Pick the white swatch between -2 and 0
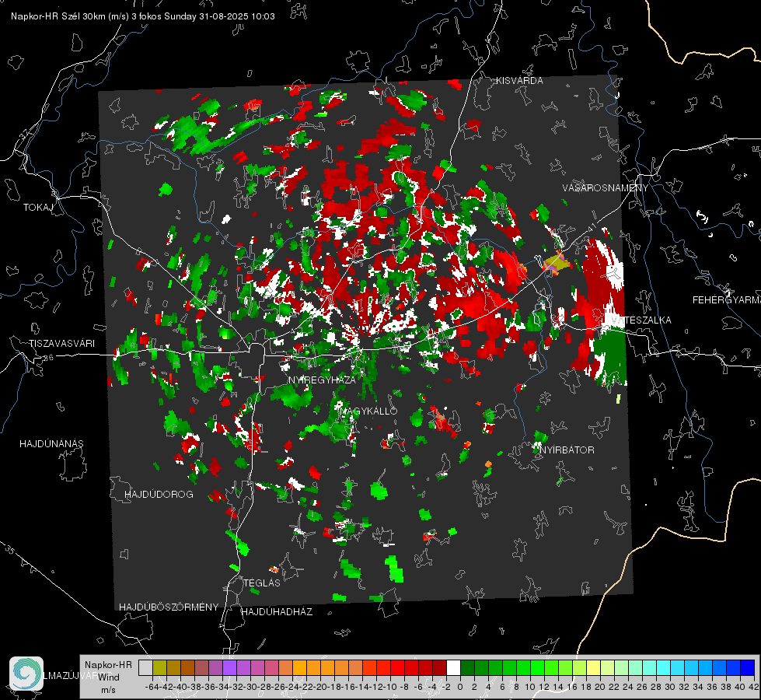 453,667
